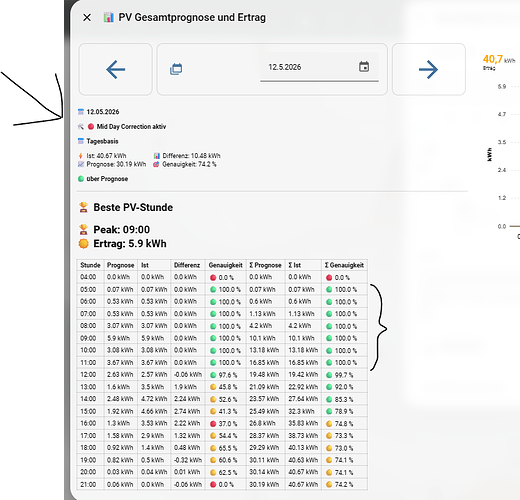Open the calendar picker icon in date field
The height and width of the screenshot is (500, 520).
tap(364, 67)
